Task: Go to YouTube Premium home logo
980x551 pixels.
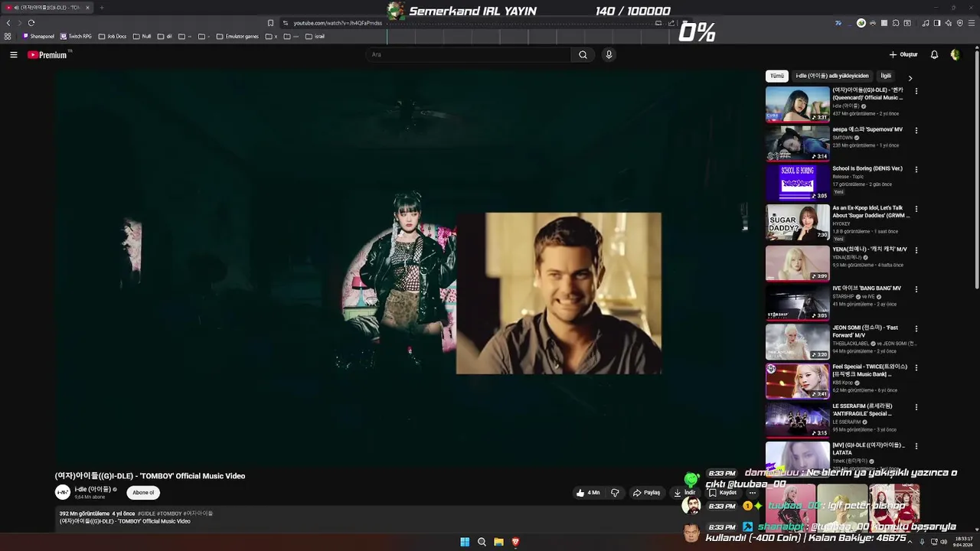Action: [x=47, y=55]
